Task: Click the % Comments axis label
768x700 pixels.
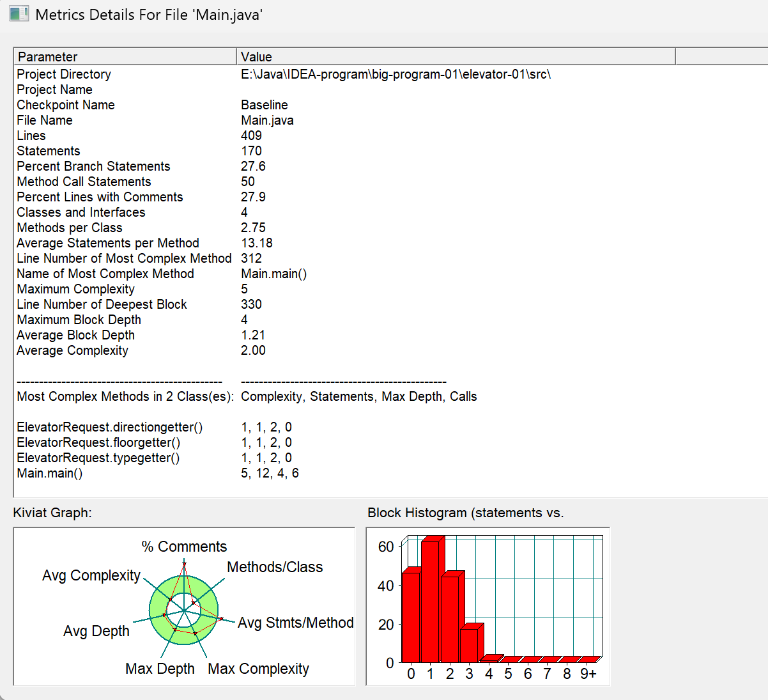Action: point(184,547)
